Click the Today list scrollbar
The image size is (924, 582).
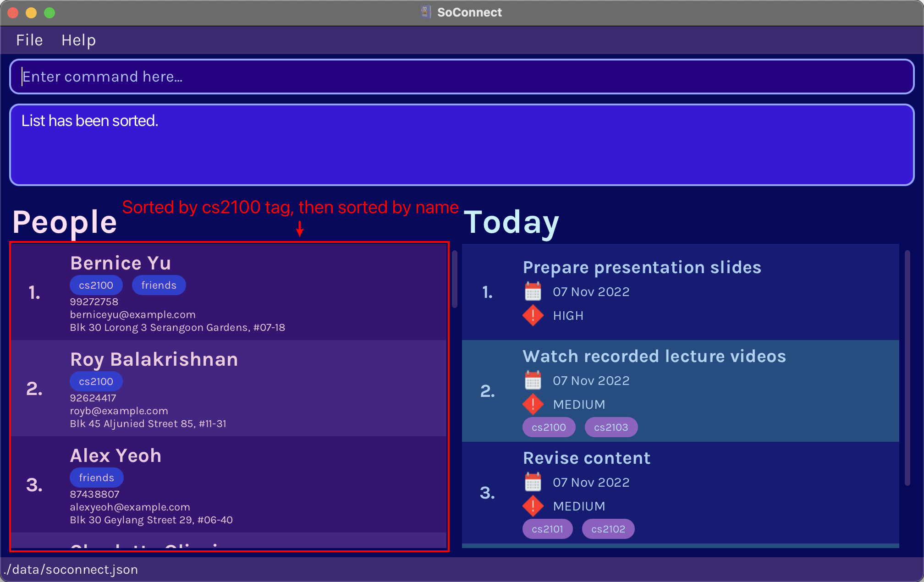(x=907, y=368)
